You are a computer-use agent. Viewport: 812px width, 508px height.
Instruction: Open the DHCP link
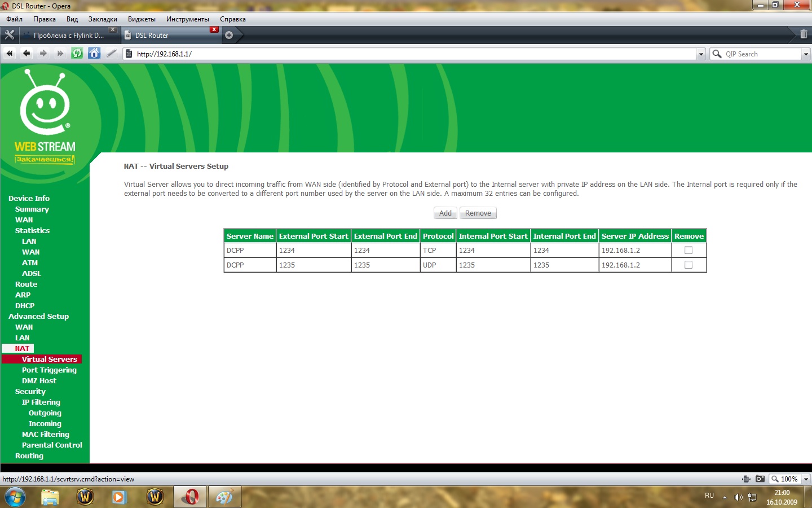click(25, 306)
